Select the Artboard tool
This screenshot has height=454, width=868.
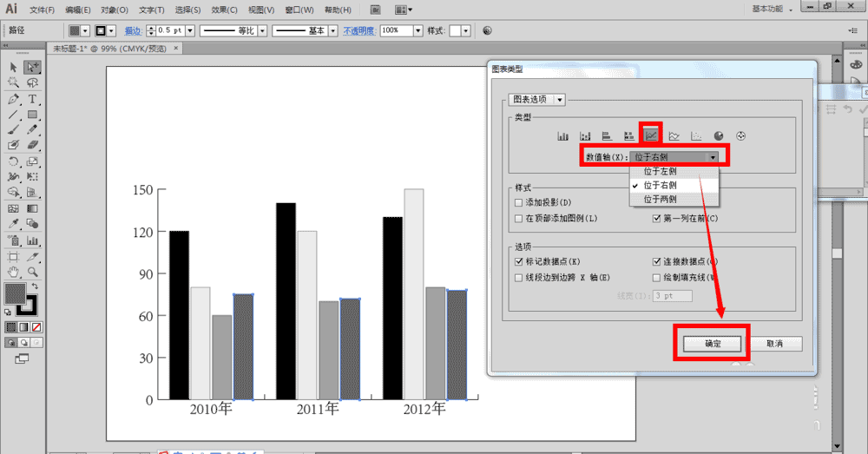pyautogui.click(x=13, y=257)
